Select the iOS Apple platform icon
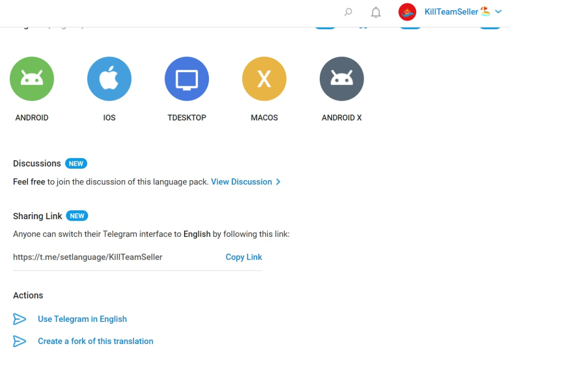The height and width of the screenshot is (371, 588). coord(109,79)
